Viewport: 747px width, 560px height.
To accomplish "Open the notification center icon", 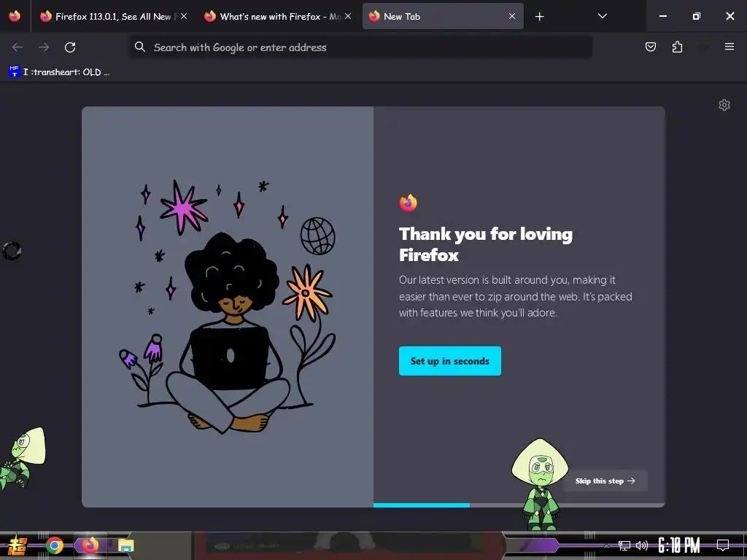I will tap(723, 545).
